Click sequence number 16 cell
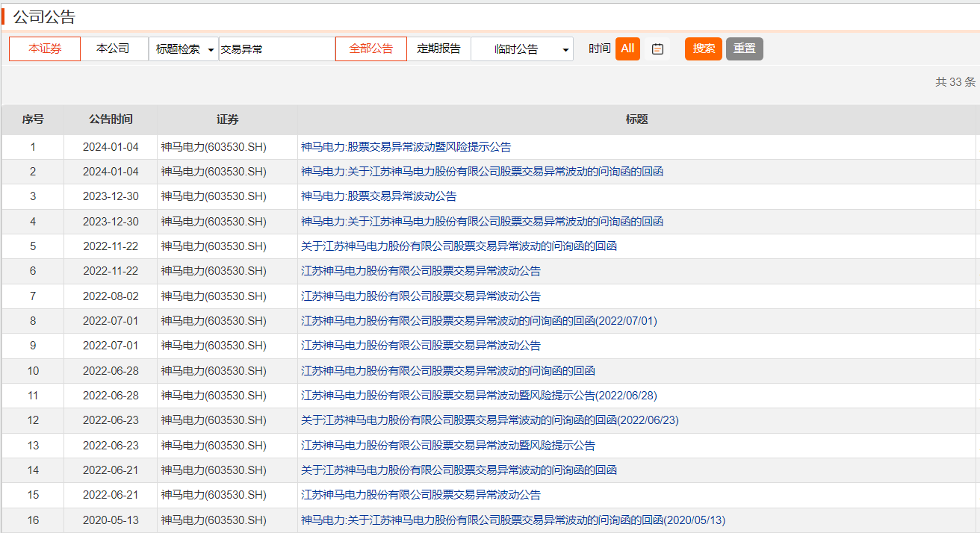The image size is (980, 533). pos(33,520)
